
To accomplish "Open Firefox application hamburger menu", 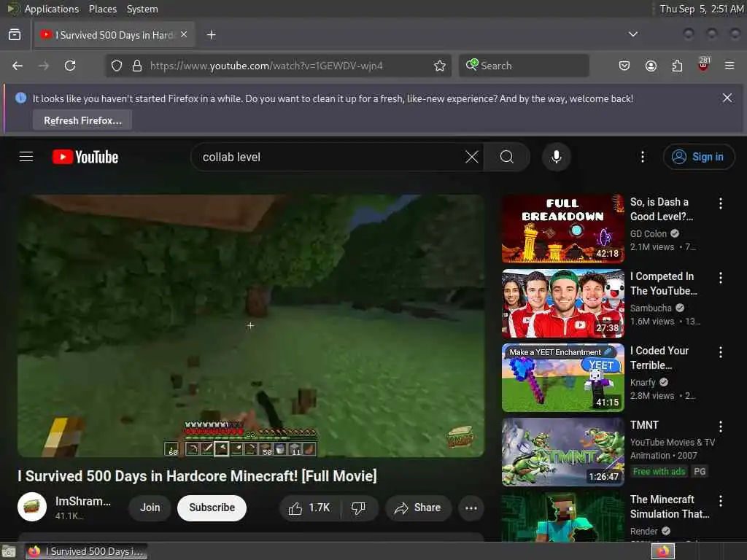I will coord(729,66).
